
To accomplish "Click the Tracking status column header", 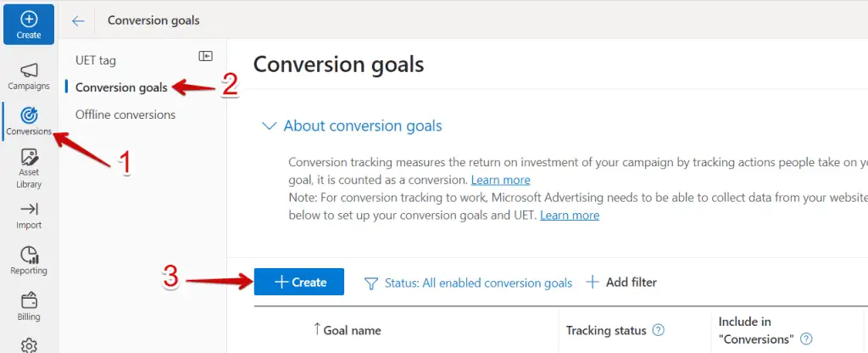I will pyautogui.click(x=606, y=330).
